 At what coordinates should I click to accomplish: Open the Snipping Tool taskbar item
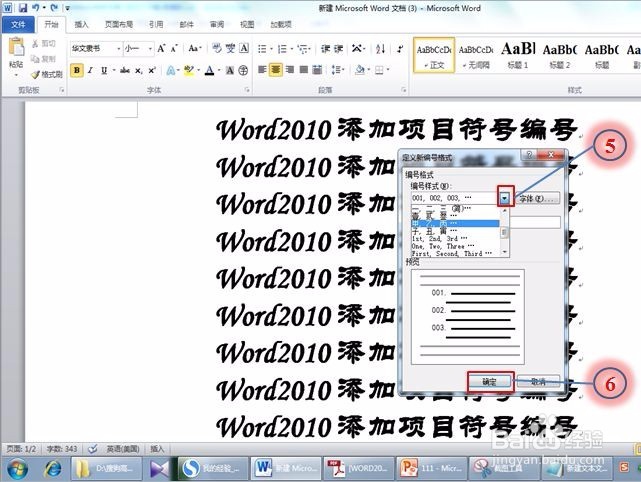(x=504, y=469)
